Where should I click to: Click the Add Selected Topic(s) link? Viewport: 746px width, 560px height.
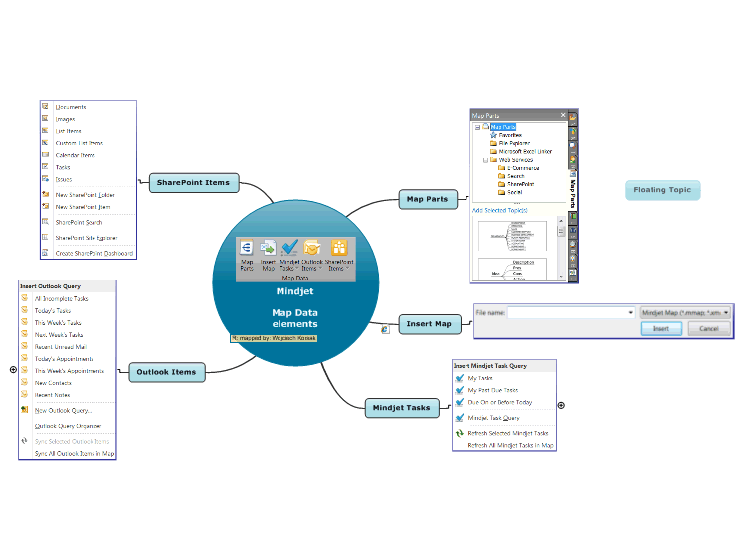pos(499,210)
